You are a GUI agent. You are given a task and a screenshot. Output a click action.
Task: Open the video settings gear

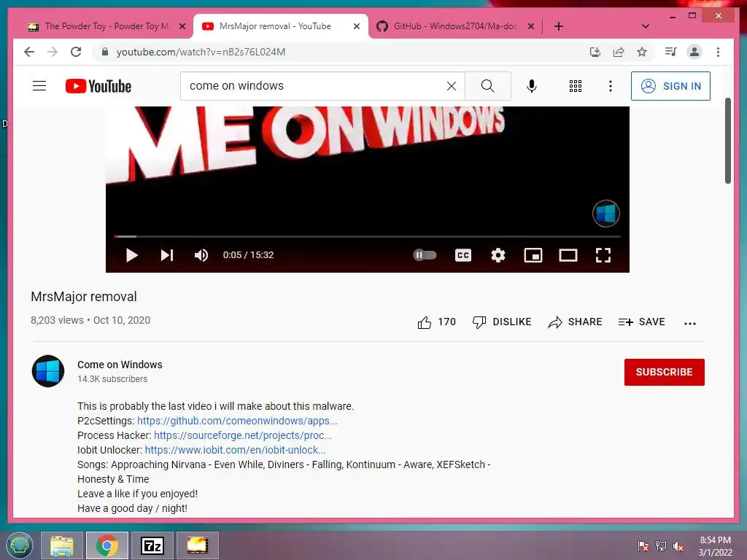(x=498, y=255)
